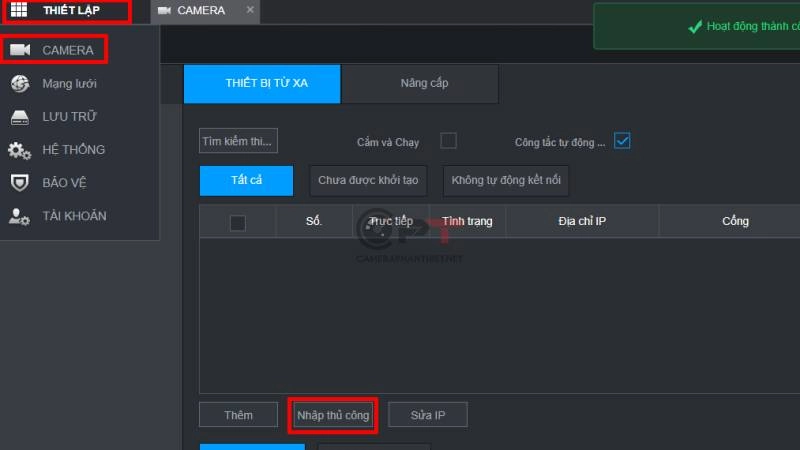
Task: Open BẢO VỆ shield icon
Action: [20, 183]
